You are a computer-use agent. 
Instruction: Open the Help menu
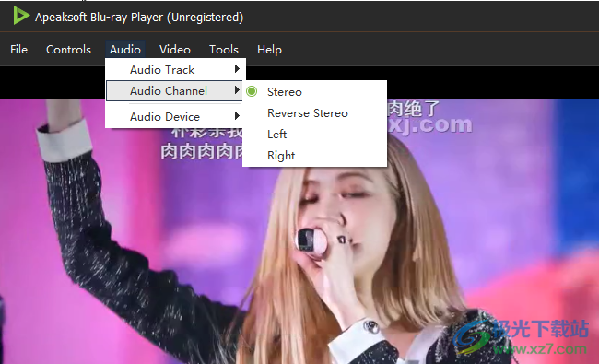pyautogui.click(x=269, y=50)
